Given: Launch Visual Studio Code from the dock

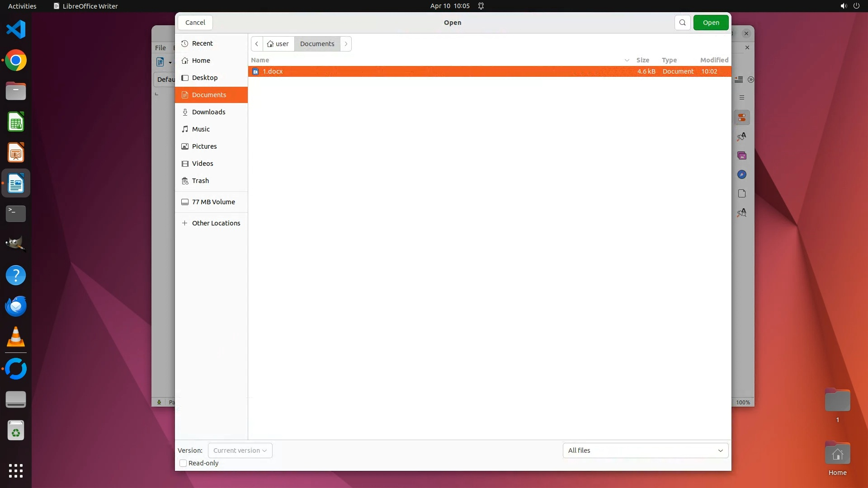Looking at the screenshot, I should [16, 30].
